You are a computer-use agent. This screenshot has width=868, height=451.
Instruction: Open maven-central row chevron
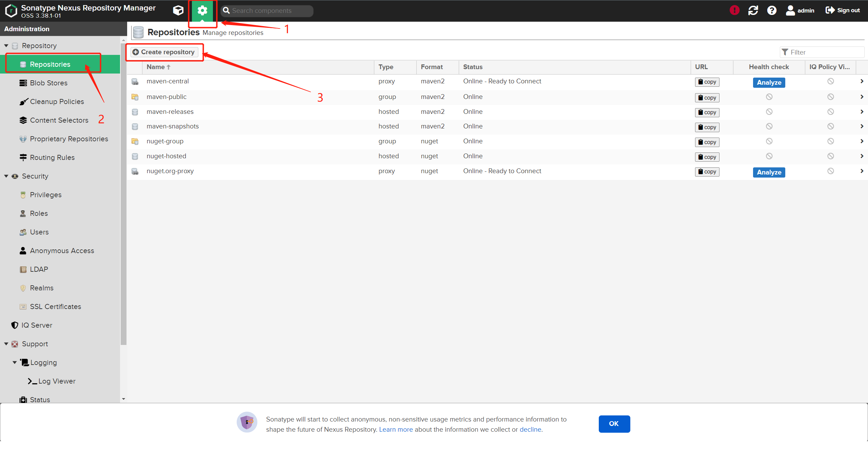(862, 81)
